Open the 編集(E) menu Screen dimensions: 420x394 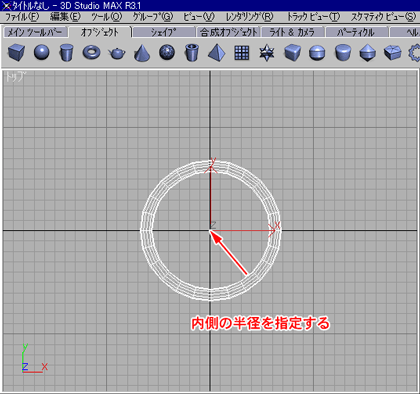[65, 17]
